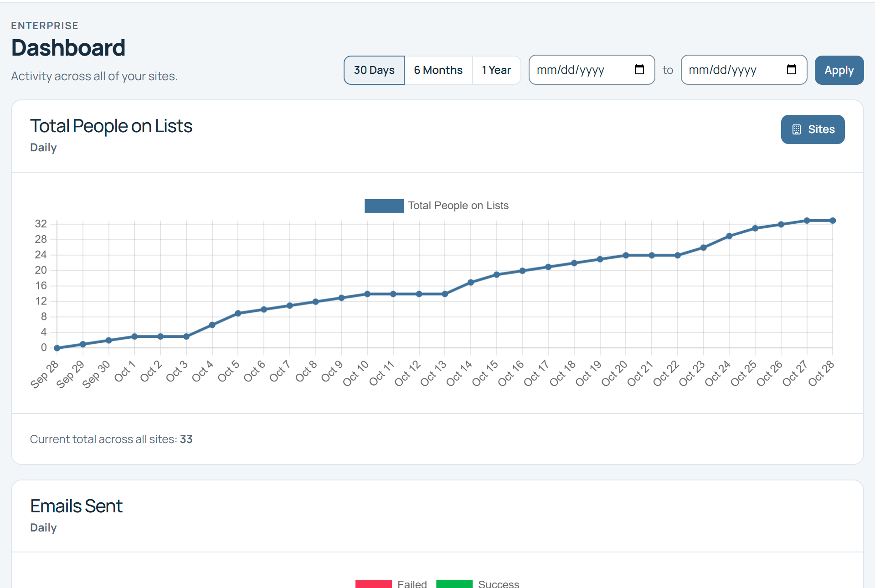
Task: Toggle the Success legend green swatch
Action: click(x=454, y=584)
